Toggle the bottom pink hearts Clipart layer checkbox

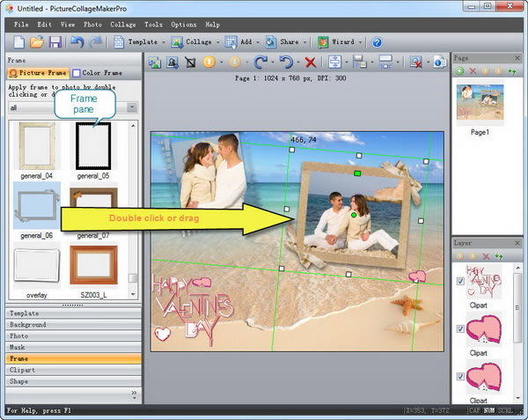(460, 376)
